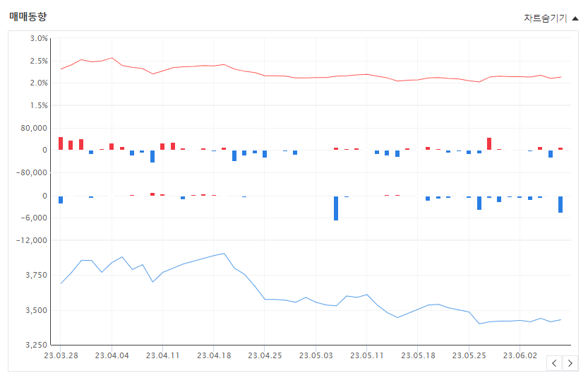
Task: Click the 3.0% axis label
Action: tap(39, 38)
